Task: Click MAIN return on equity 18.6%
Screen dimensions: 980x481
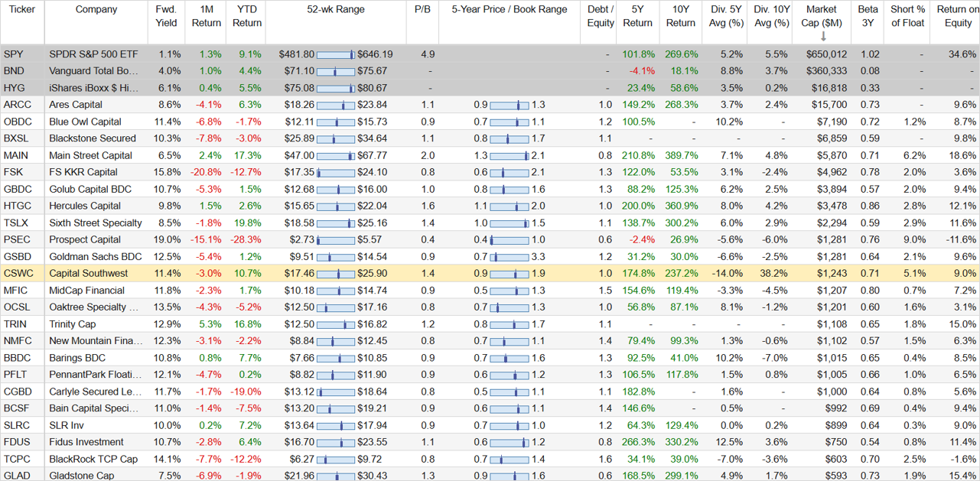Action: click(x=963, y=155)
